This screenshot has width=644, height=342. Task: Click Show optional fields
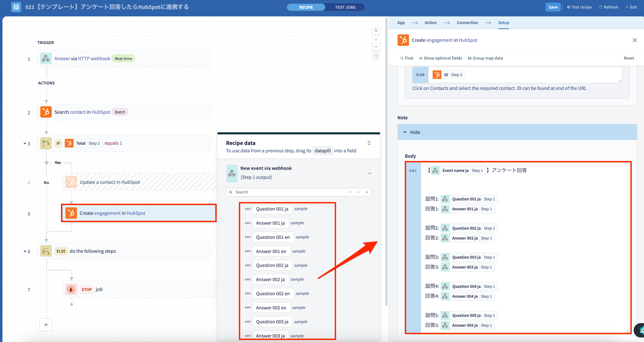[x=441, y=58]
